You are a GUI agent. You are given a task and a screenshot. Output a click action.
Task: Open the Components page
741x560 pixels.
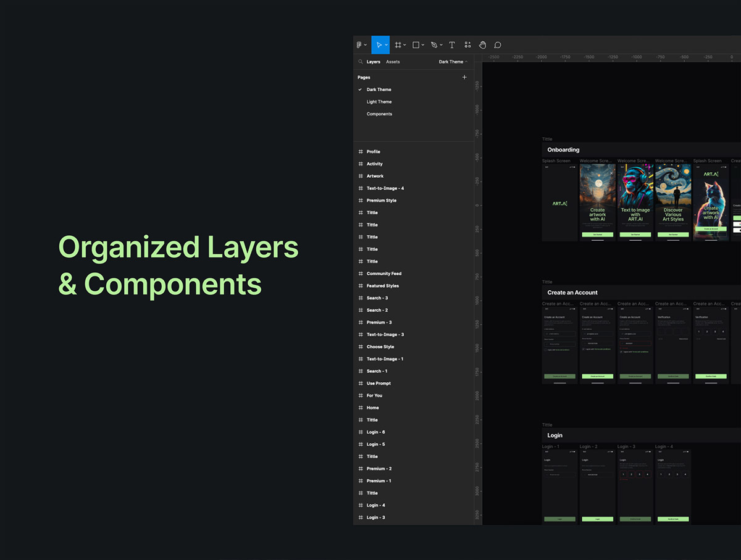pos(379,114)
